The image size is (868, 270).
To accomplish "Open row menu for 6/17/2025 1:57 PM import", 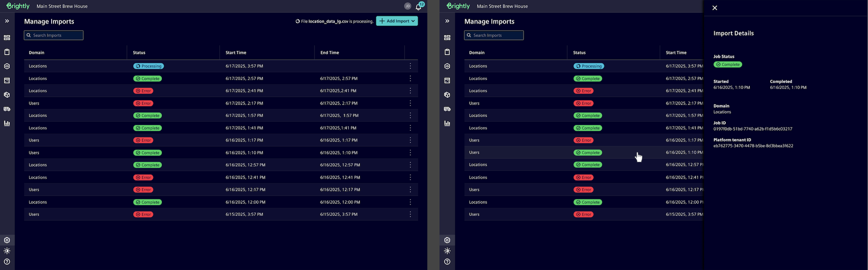I will (x=410, y=116).
